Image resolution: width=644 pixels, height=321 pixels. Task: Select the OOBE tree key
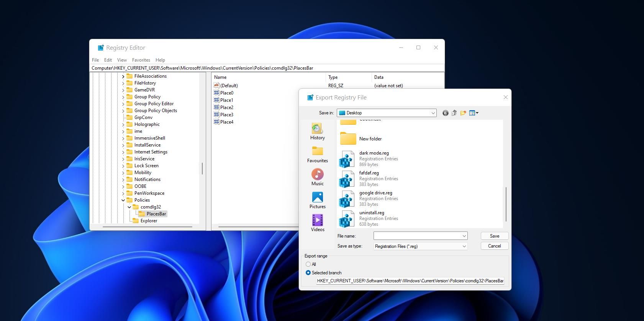pyautogui.click(x=140, y=186)
